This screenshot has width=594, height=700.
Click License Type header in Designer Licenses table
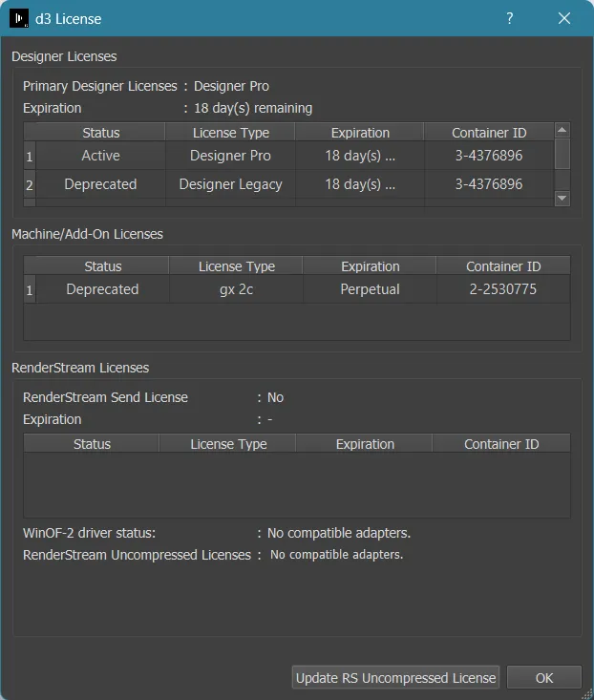(230, 133)
